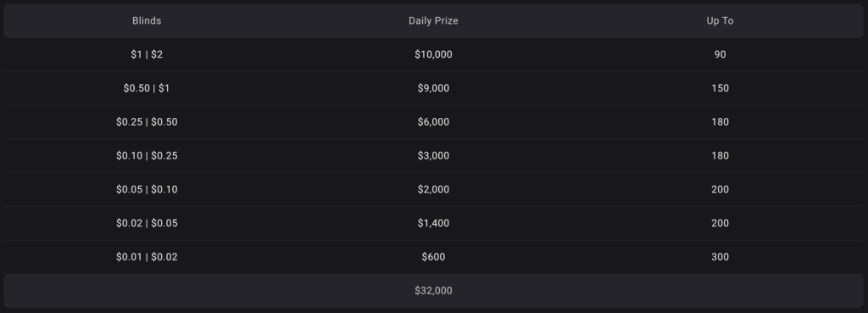868x313 pixels.
Task: Click the Daily Prize column header
Action: pos(433,20)
